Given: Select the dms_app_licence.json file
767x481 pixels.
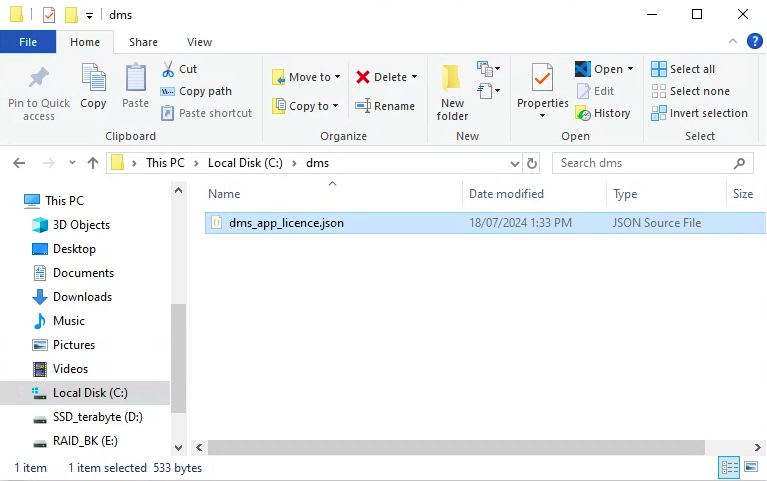Looking at the screenshot, I should click(x=286, y=223).
